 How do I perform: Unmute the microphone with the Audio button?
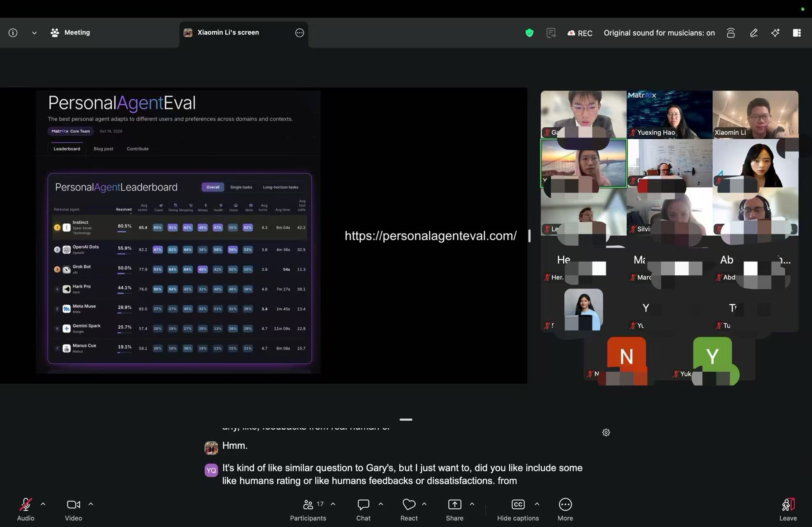pos(26,509)
